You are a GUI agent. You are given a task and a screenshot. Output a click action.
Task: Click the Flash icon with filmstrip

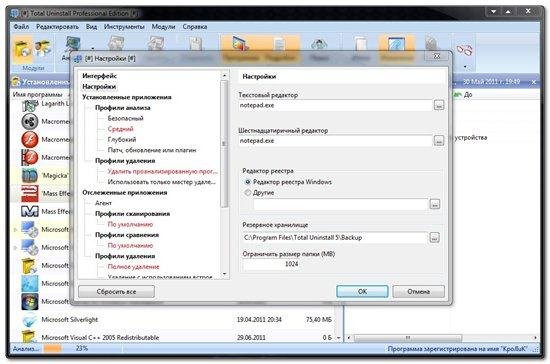pyautogui.click(x=30, y=157)
